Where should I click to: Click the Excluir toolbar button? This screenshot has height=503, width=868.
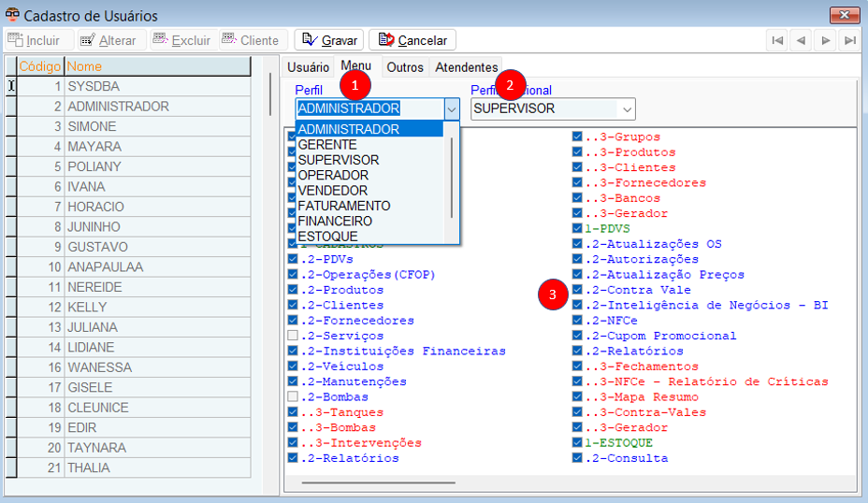coord(183,40)
